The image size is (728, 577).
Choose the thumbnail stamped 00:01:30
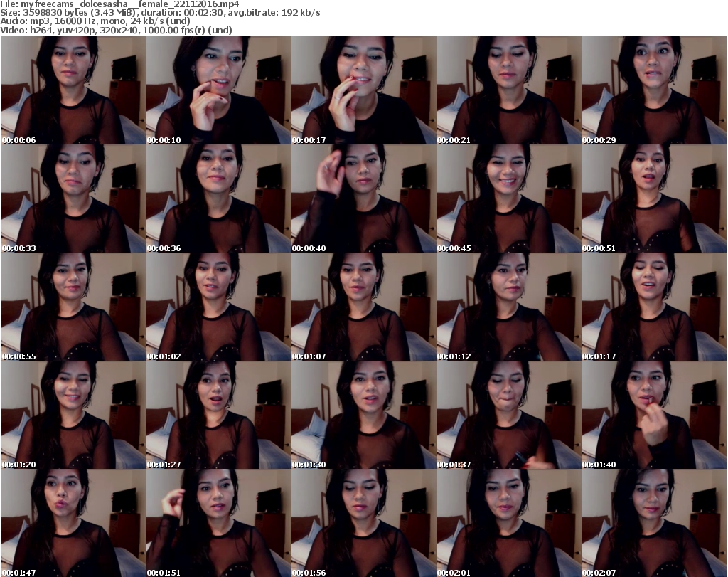363,415
